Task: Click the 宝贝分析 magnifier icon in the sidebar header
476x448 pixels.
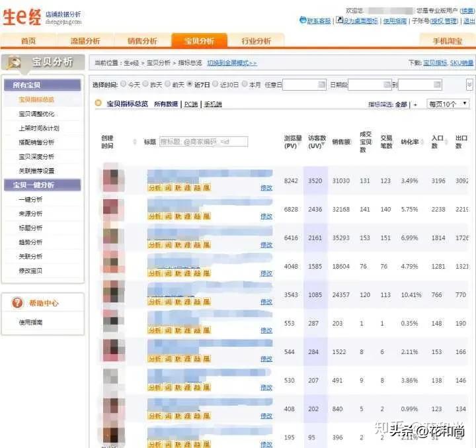Action: coord(14,63)
